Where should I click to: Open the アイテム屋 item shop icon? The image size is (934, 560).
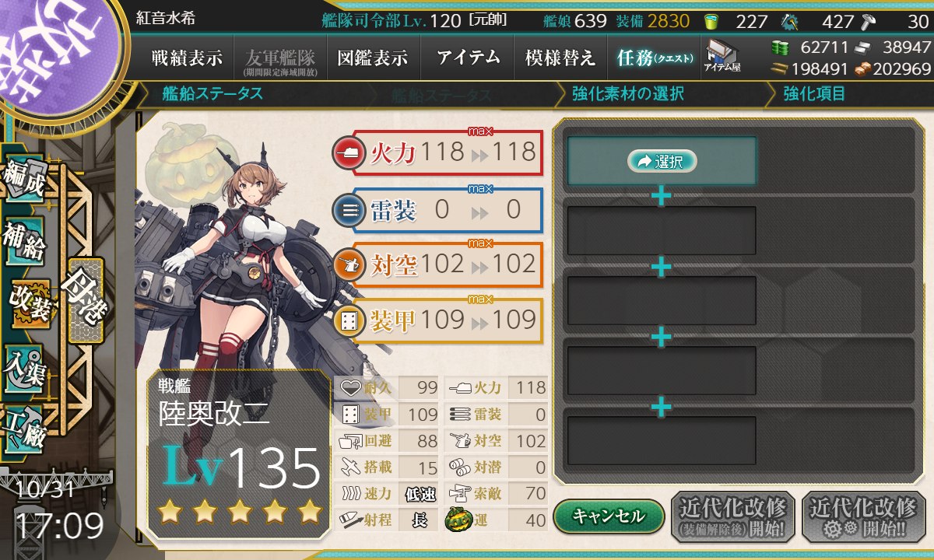click(722, 55)
